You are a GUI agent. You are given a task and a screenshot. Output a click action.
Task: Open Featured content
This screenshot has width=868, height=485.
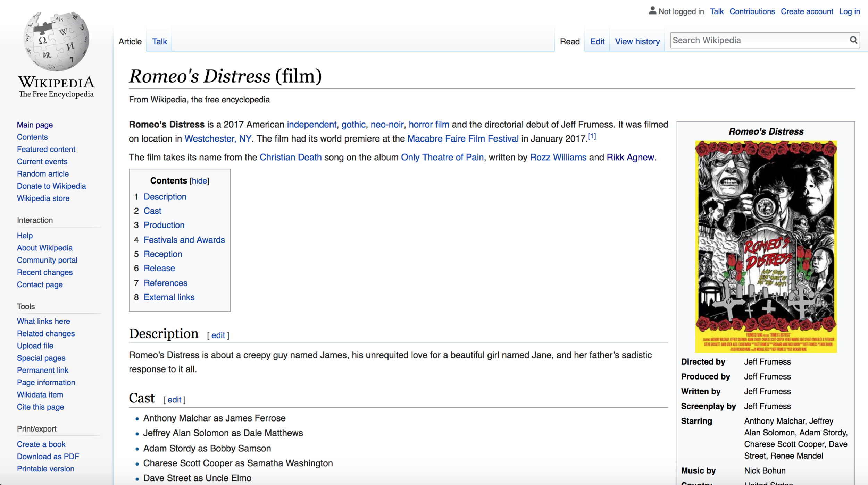click(x=46, y=149)
